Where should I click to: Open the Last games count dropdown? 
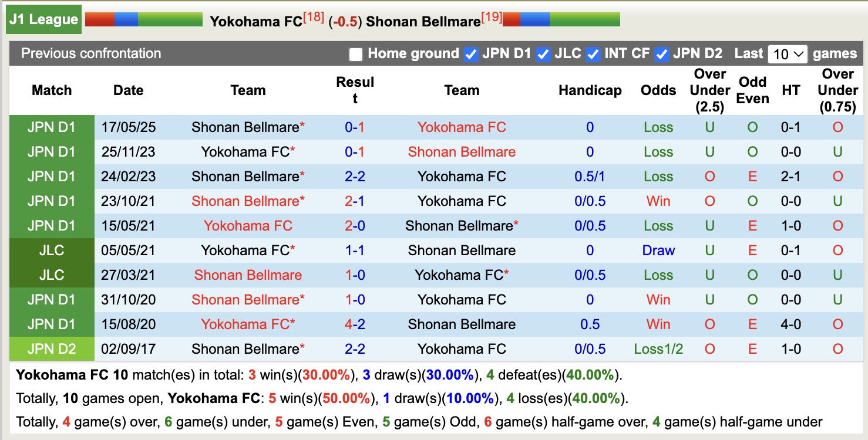[788, 54]
